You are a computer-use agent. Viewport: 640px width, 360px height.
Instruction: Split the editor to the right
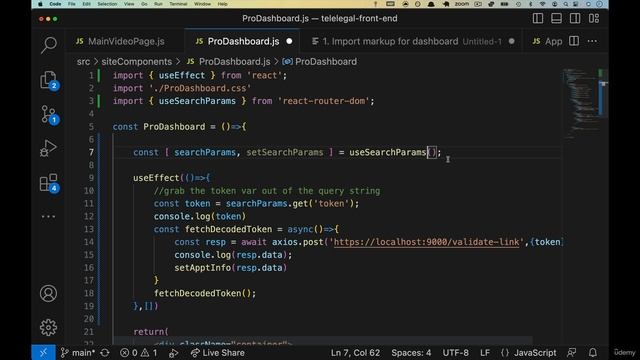574,41
